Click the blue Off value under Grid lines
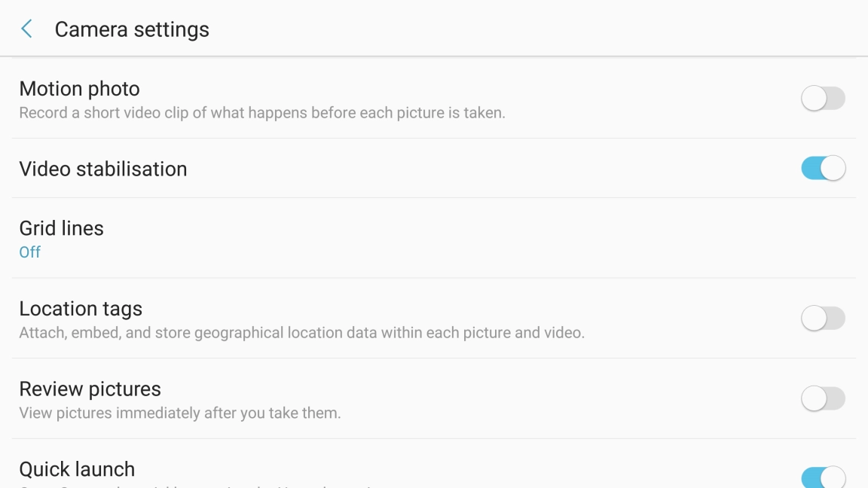The height and width of the screenshot is (488, 868). pos(30,252)
